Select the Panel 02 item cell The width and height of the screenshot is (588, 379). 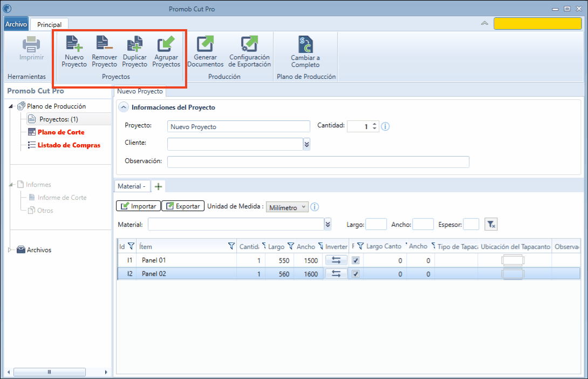[186, 274]
